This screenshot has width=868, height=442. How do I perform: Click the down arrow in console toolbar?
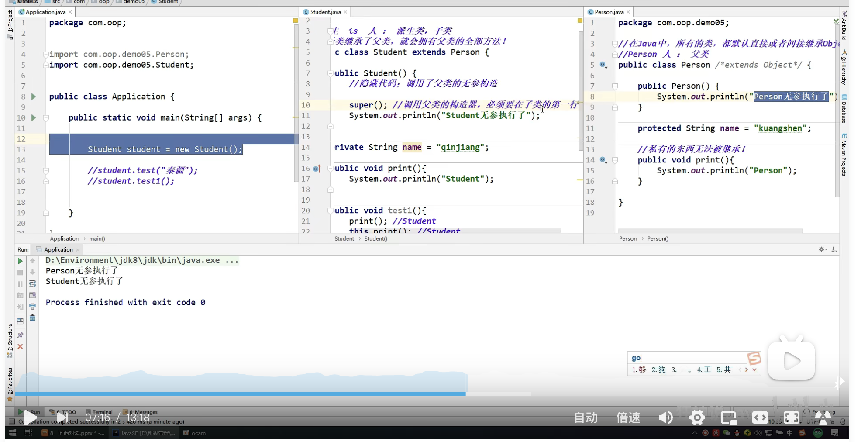[x=32, y=272]
